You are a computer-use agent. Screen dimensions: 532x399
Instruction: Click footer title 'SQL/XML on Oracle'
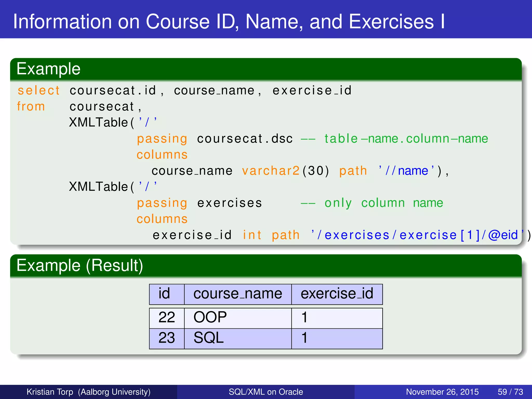click(266, 392)
